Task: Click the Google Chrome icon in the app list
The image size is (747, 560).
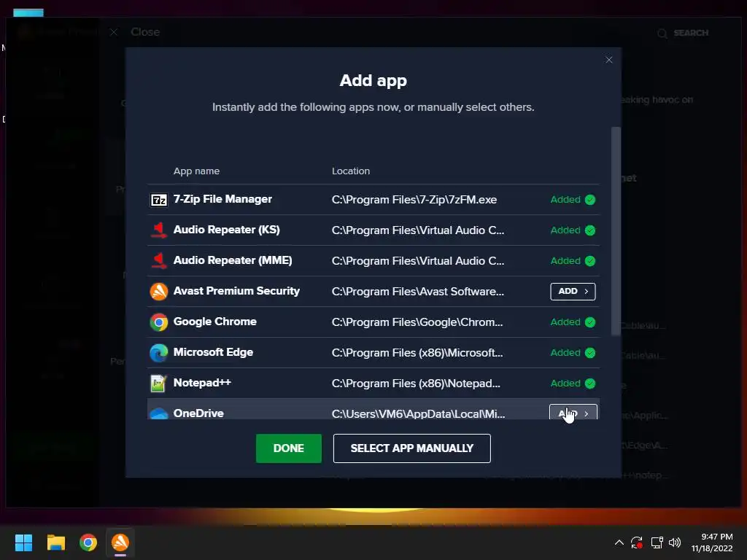Action: pyautogui.click(x=158, y=322)
